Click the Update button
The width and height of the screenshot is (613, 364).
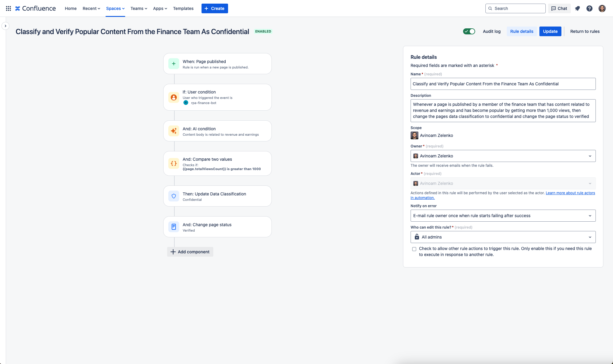(550, 31)
